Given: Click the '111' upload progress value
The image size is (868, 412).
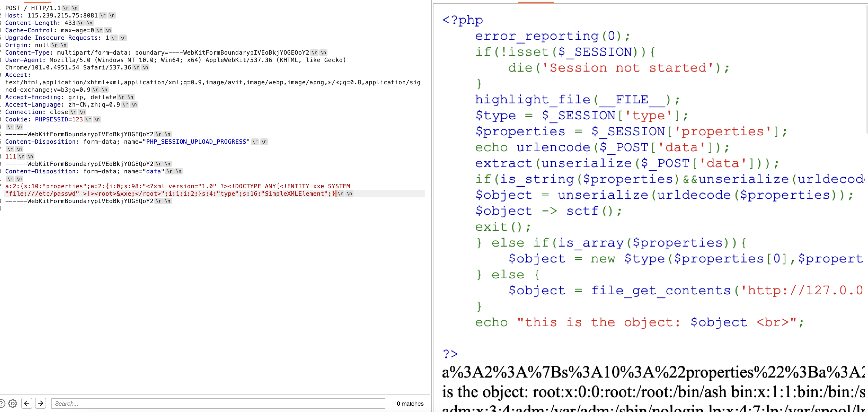Looking at the screenshot, I should pos(10,156).
